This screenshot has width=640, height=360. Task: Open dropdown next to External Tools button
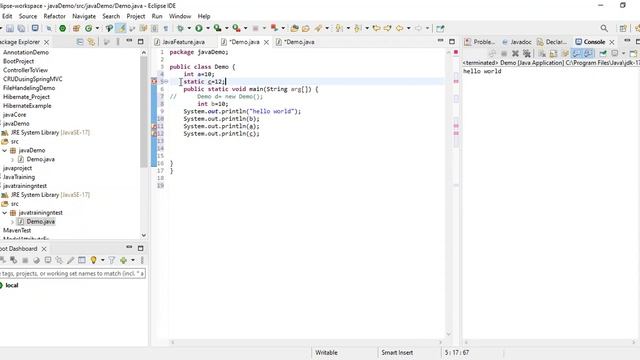point(245,28)
